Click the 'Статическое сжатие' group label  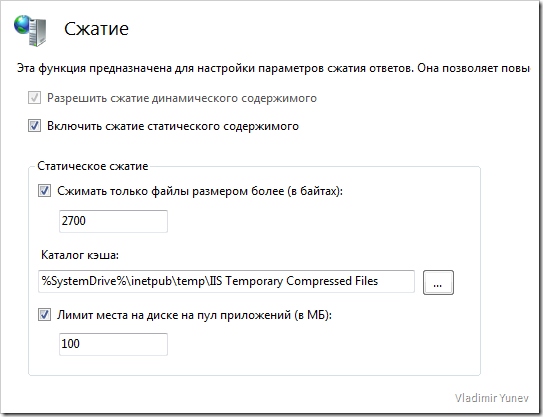coord(93,166)
